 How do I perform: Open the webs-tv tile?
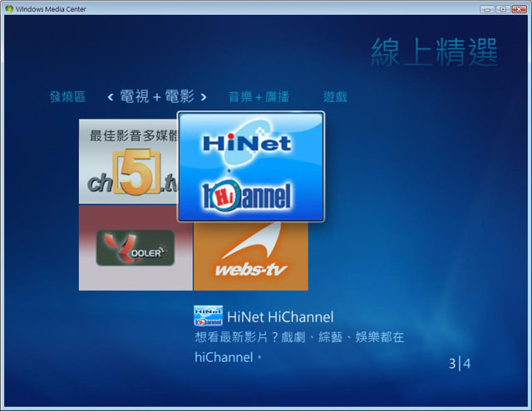[x=251, y=257]
